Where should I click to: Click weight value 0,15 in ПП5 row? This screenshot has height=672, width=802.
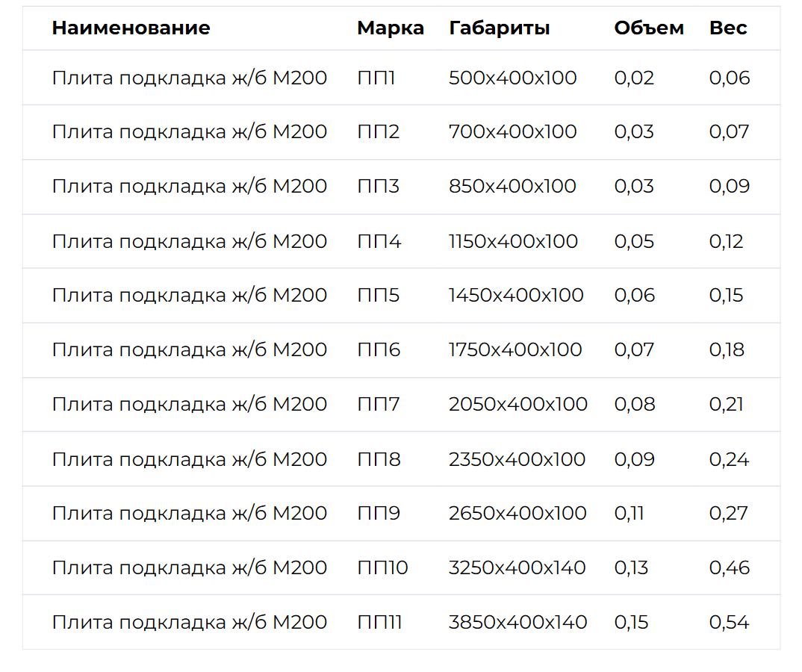tap(726, 295)
